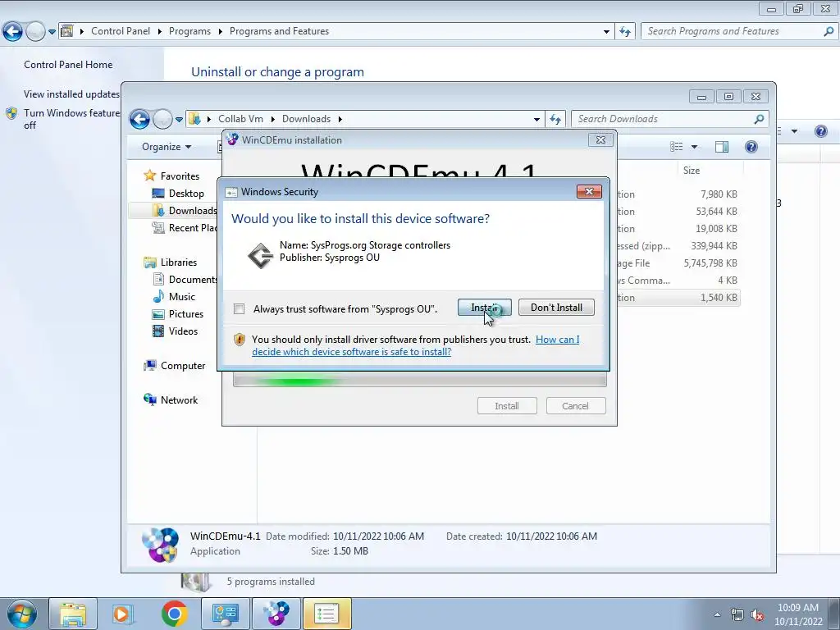This screenshot has height=630, width=840.
Task: Open recent pages dropdown in Control Panel window
Action: click(x=52, y=32)
